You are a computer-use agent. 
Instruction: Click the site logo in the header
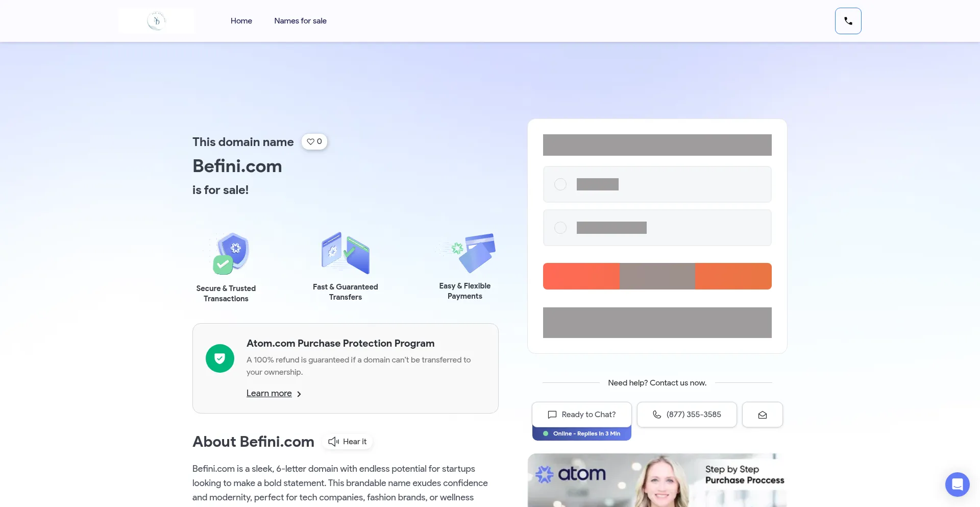(x=157, y=21)
